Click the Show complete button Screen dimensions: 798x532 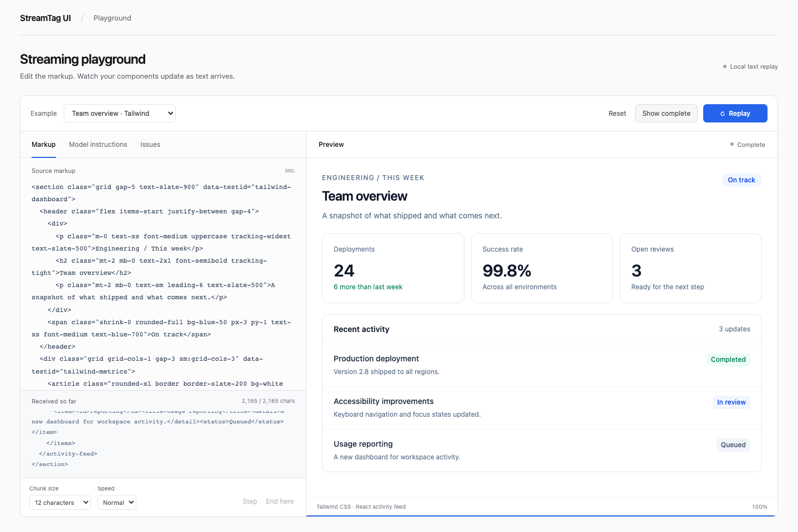click(x=666, y=114)
